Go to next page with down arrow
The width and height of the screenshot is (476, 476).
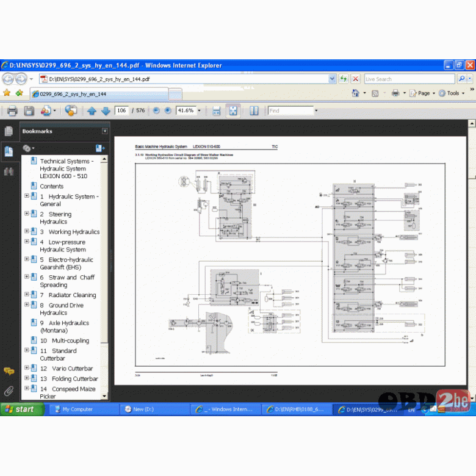(x=106, y=111)
